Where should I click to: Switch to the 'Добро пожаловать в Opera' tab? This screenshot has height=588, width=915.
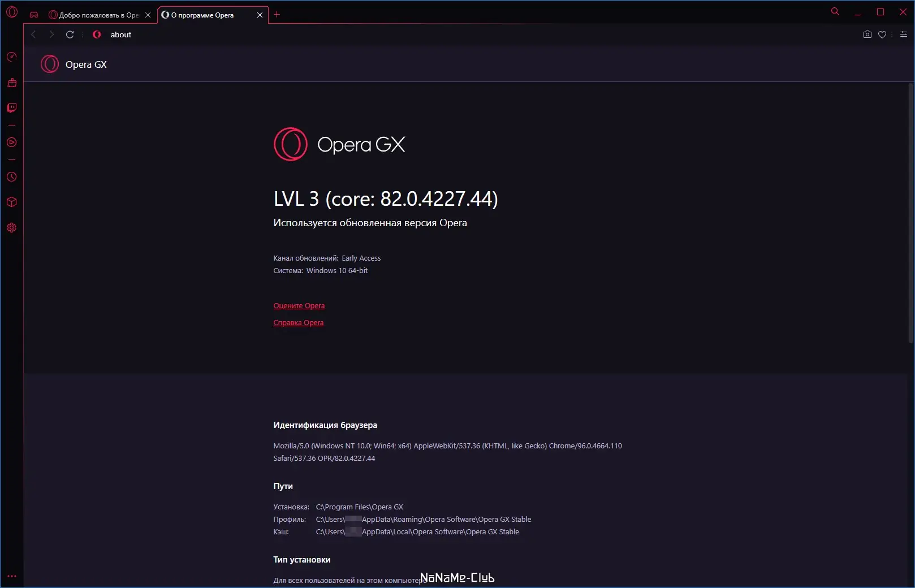tap(94, 15)
